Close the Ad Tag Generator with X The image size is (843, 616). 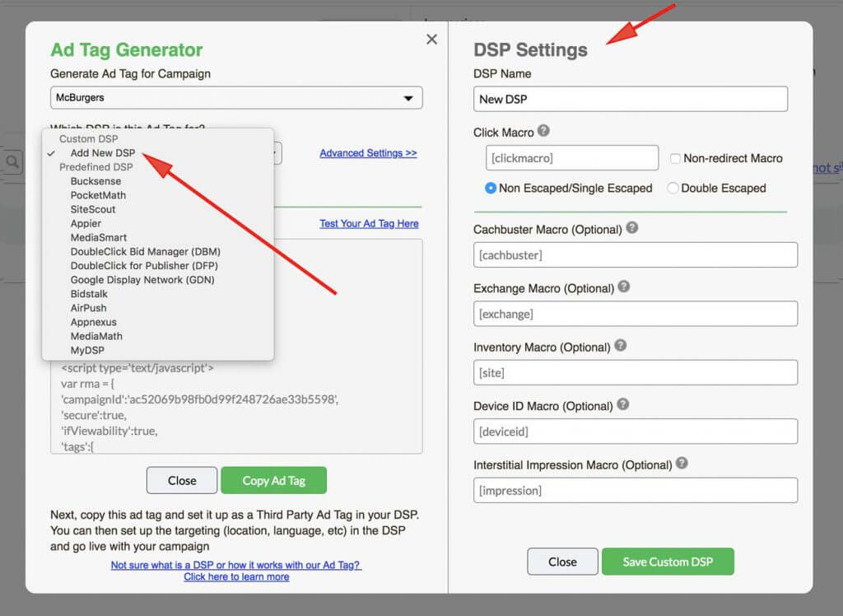(x=431, y=40)
